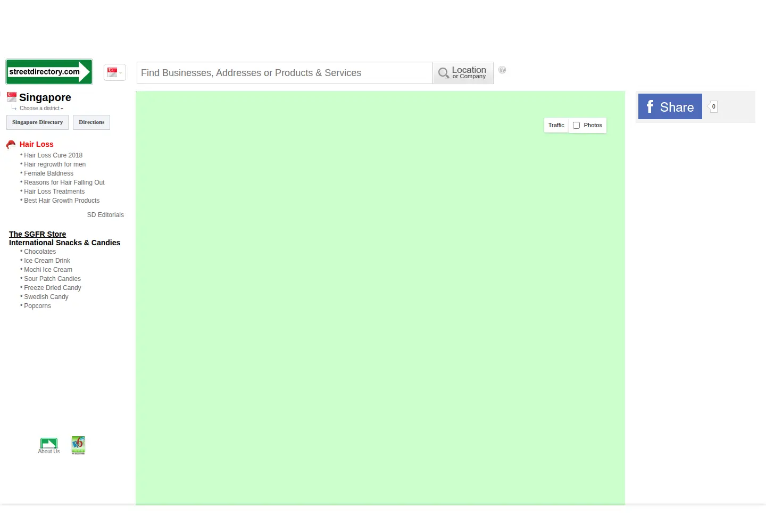766x532 pixels.
Task: Click the colorful logo icon beside About Us
Action: point(78,445)
